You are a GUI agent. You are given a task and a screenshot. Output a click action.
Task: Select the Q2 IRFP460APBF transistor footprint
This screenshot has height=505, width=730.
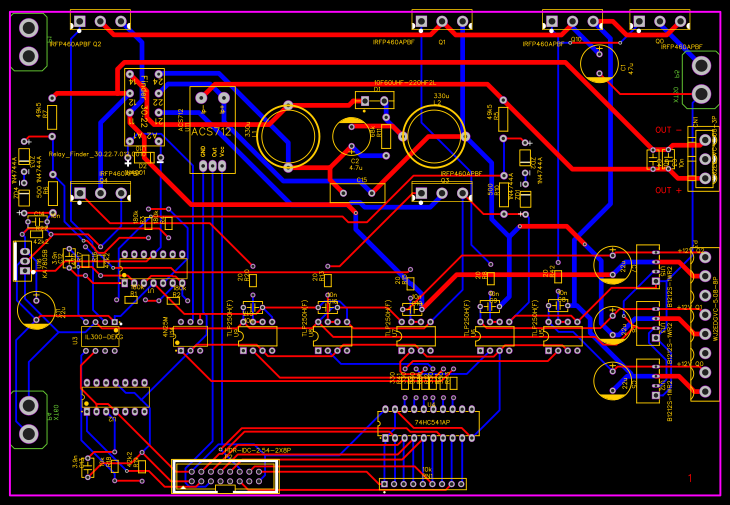[100, 21]
